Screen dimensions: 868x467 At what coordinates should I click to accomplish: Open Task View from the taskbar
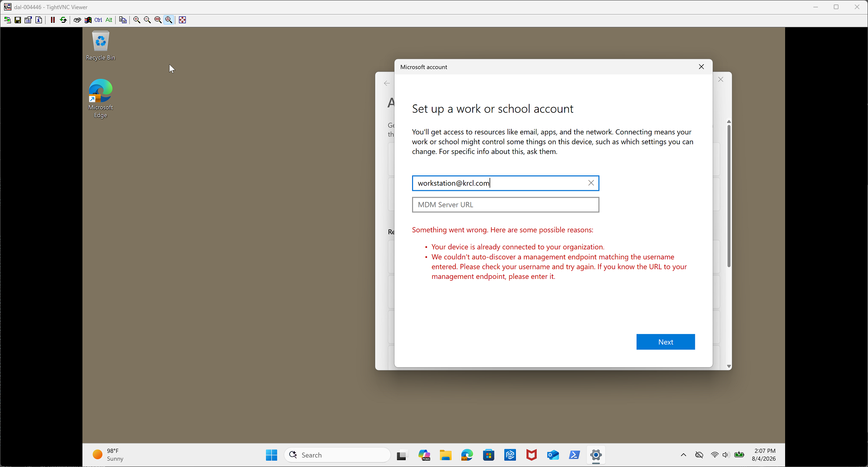tap(402, 455)
